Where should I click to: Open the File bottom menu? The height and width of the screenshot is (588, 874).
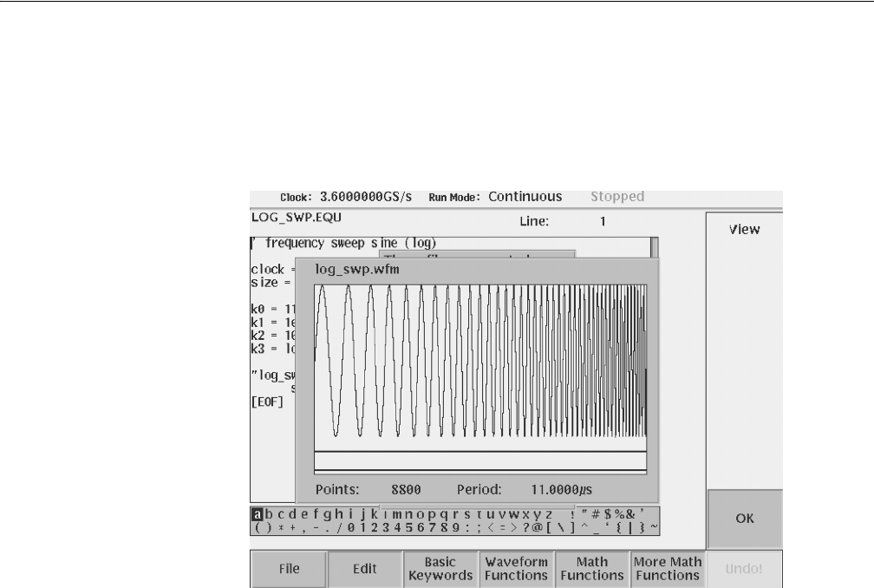coord(289,569)
